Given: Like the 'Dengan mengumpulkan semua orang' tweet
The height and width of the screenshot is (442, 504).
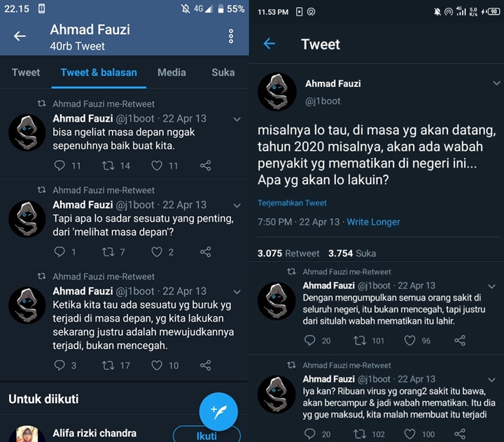Looking at the screenshot, I should click(409, 341).
